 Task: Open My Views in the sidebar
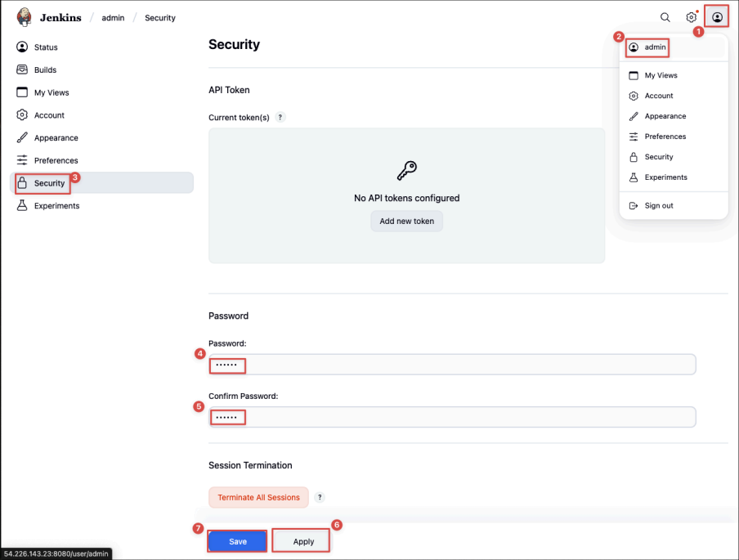click(x=102, y=92)
